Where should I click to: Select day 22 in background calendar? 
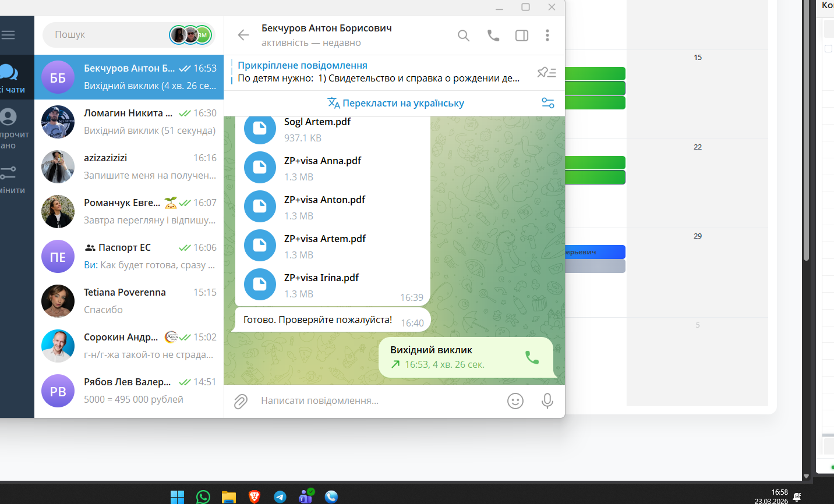coord(698,147)
